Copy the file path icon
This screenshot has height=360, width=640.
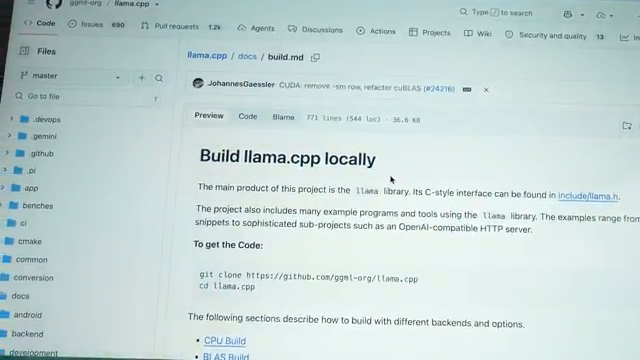(x=315, y=58)
